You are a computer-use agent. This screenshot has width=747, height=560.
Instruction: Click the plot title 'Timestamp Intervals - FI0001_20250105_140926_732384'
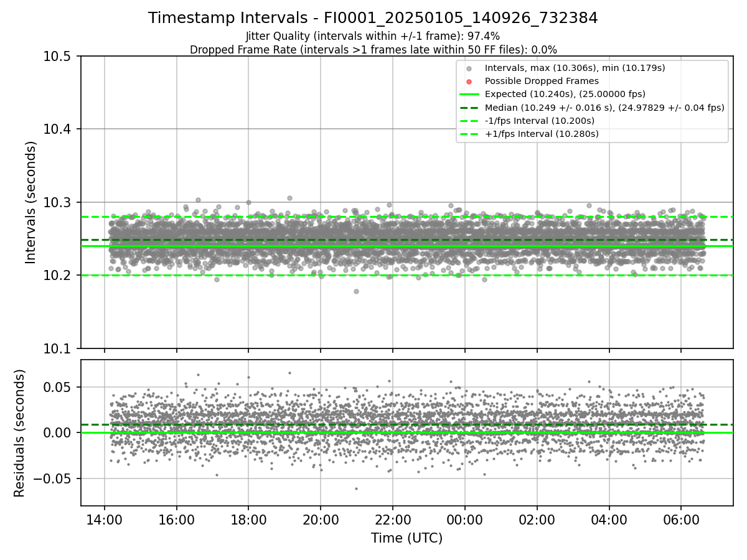pyautogui.click(x=373, y=18)
